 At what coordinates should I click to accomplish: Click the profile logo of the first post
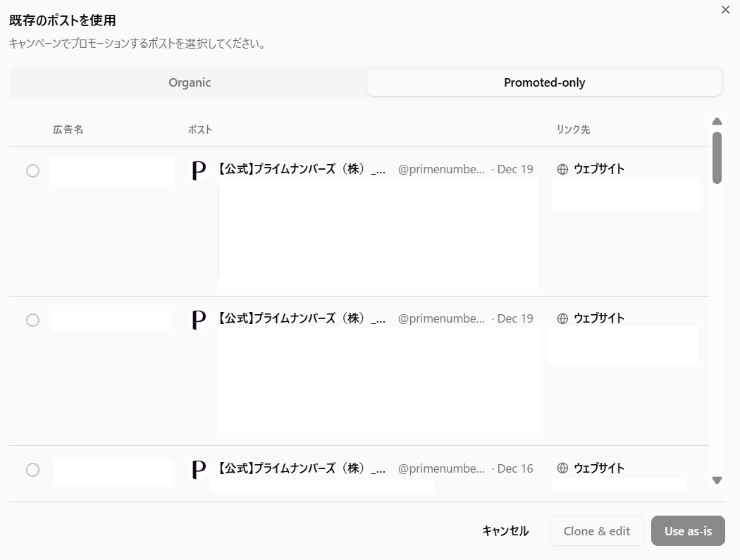point(199,170)
